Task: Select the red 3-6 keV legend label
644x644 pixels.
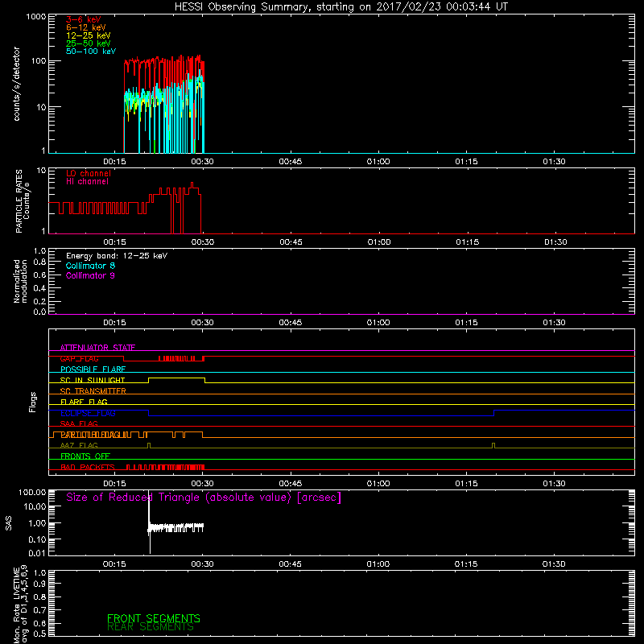Action: [84, 19]
